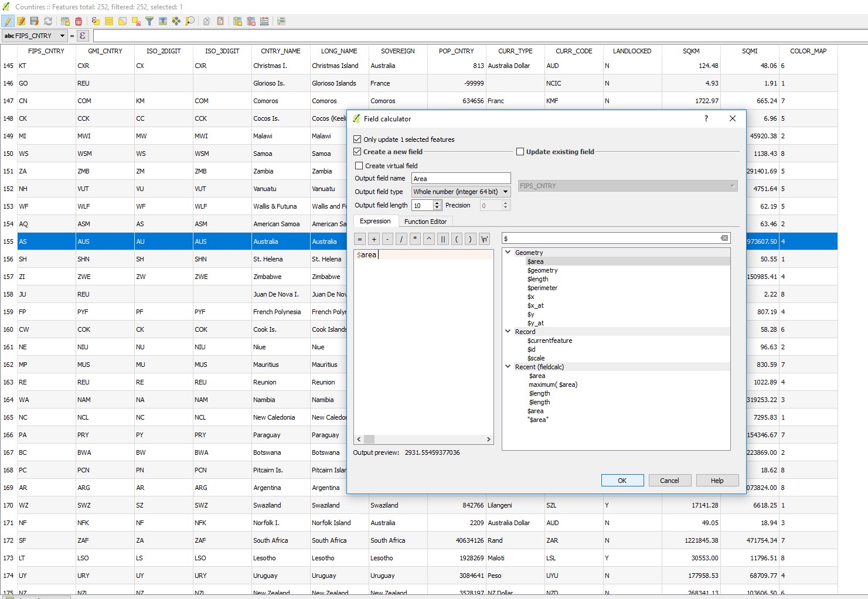
Task: Insert power caret operator
Action: coord(429,239)
